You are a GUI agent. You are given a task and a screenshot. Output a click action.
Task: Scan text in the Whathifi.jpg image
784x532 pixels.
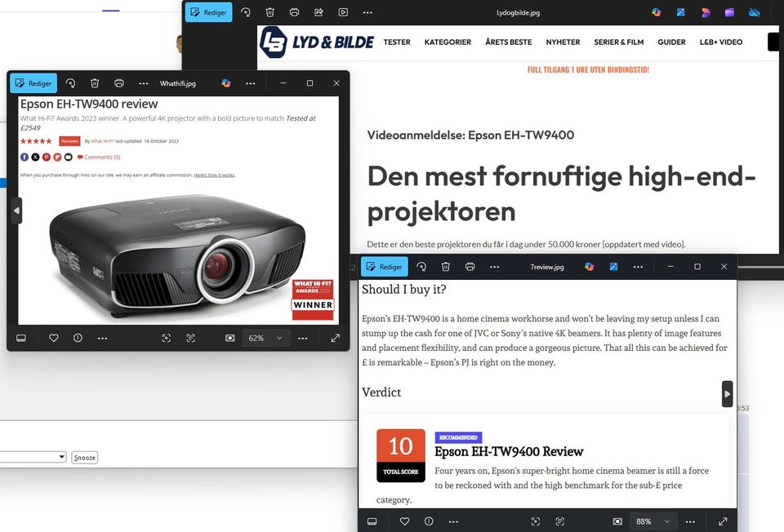click(x=190, y=338)
